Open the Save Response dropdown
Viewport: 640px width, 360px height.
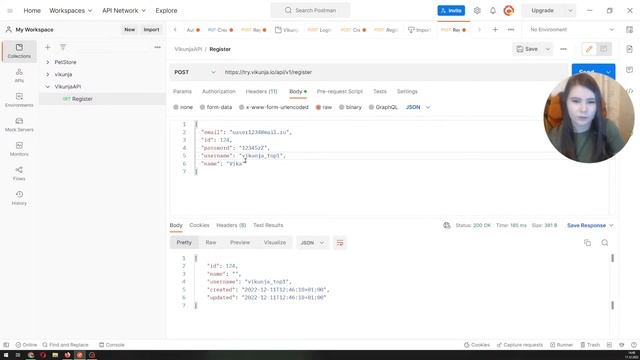click(590, 225)
